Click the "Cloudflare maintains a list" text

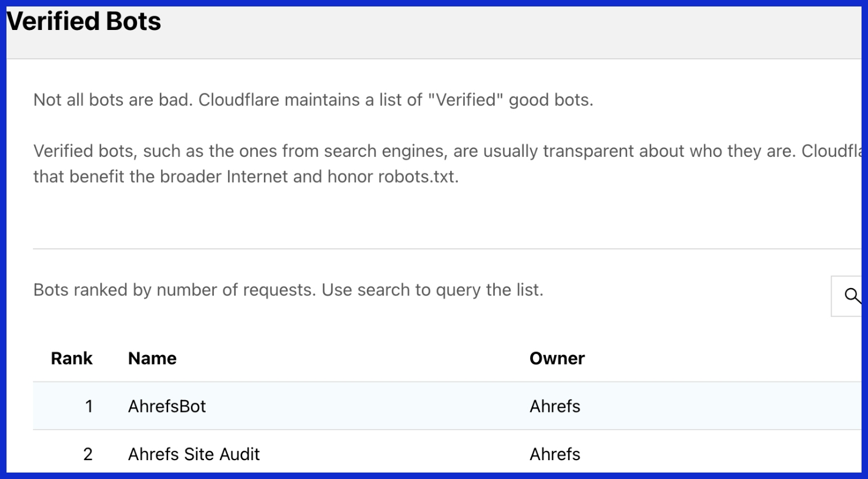(309, 100)
